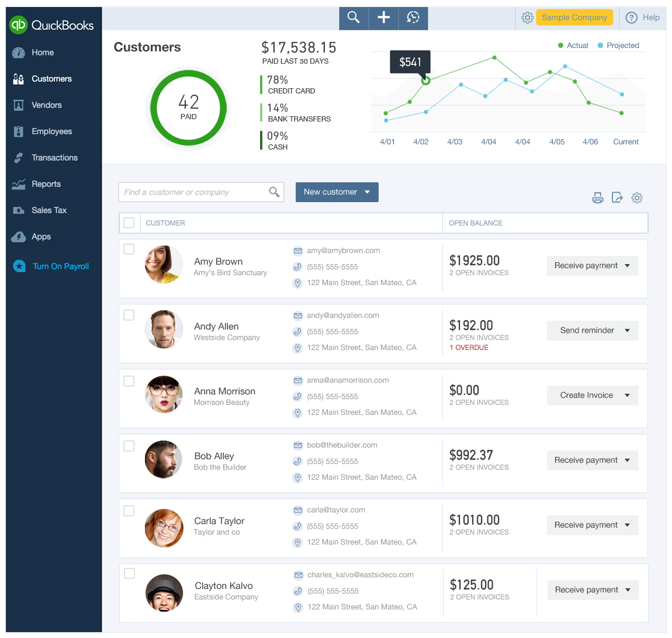Click the New customer button label
This screenshot has height=638, width=672.
[330, 192]
